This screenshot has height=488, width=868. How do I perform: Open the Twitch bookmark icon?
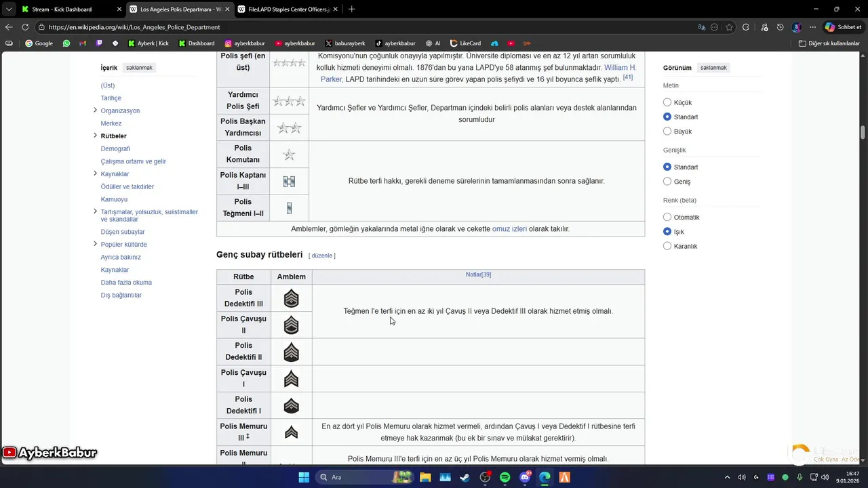coord(99,43)
